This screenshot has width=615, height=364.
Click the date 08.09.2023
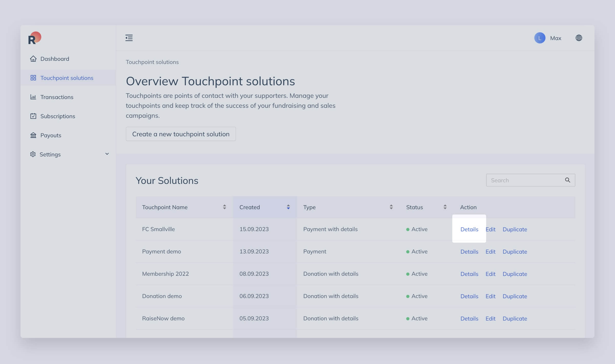pos(254,274)
